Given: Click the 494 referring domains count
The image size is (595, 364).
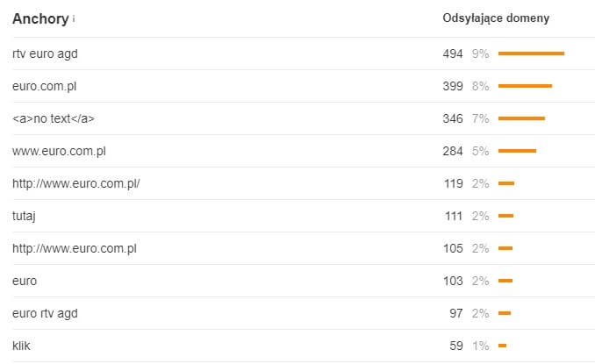Looking at the screenshot, I should 453,54.
